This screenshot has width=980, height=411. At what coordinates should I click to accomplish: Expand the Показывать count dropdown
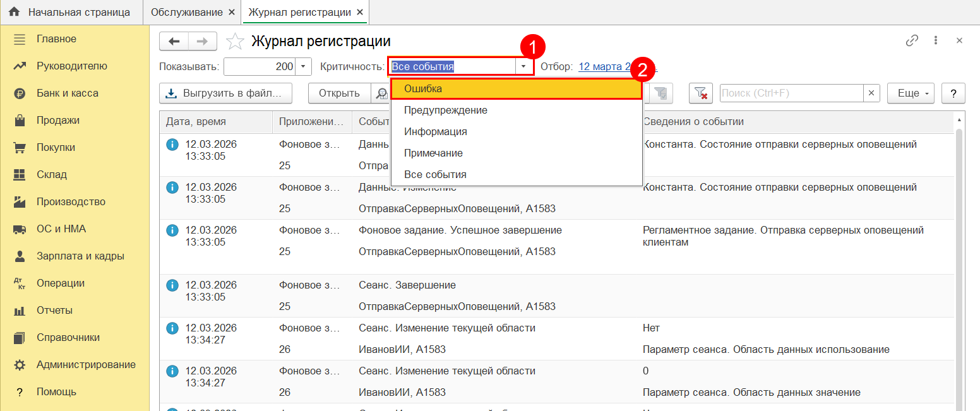click(x=304, y=66)
